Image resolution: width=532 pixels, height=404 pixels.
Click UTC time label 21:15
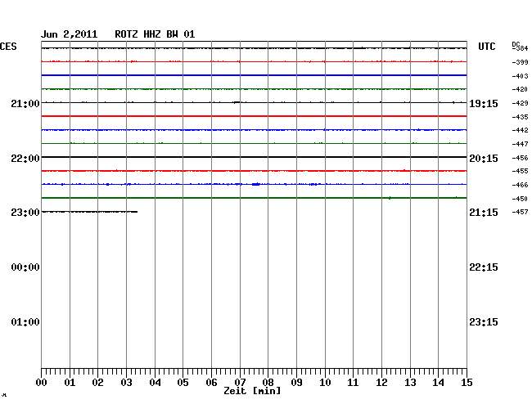(x=484, y=213)
